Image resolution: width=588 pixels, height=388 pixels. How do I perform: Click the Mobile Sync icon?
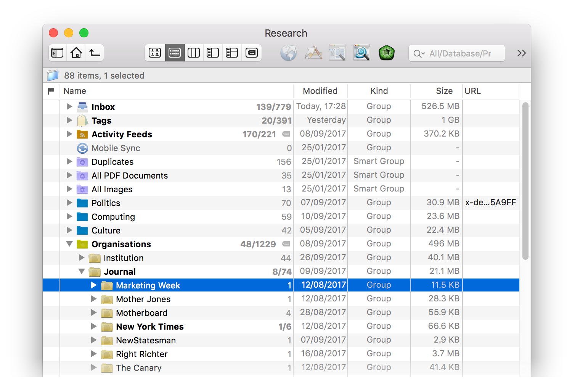pos(82,148)
